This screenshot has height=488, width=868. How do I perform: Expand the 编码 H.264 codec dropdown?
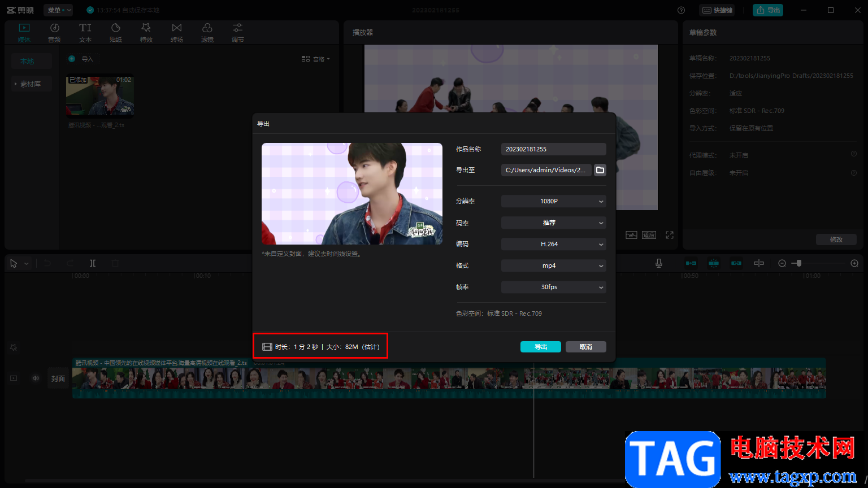[554, 244]
